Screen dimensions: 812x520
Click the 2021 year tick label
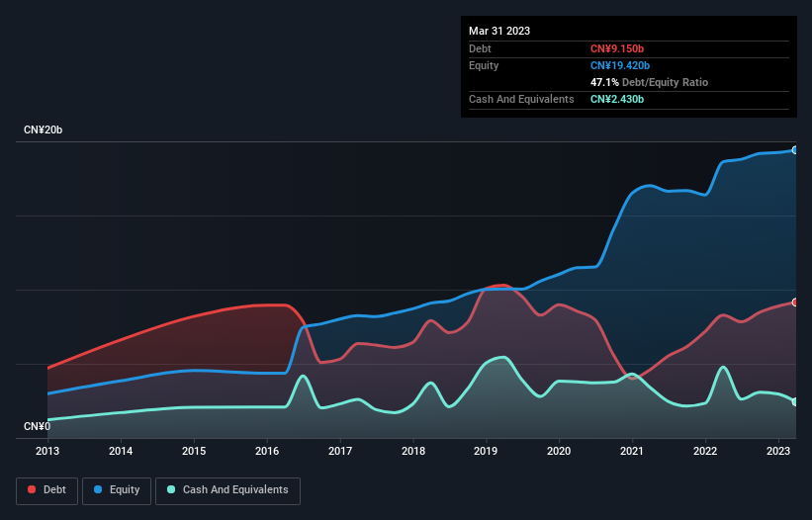(632, 451)
